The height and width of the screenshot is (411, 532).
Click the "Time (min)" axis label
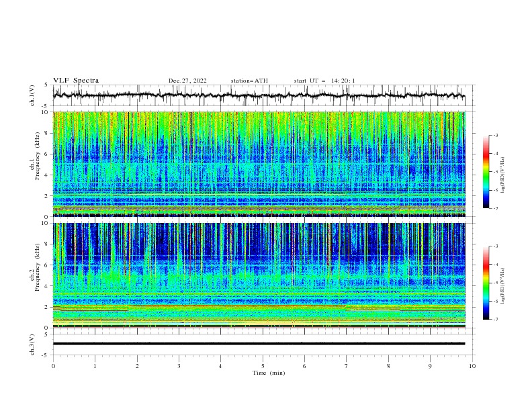click(269, 373)
